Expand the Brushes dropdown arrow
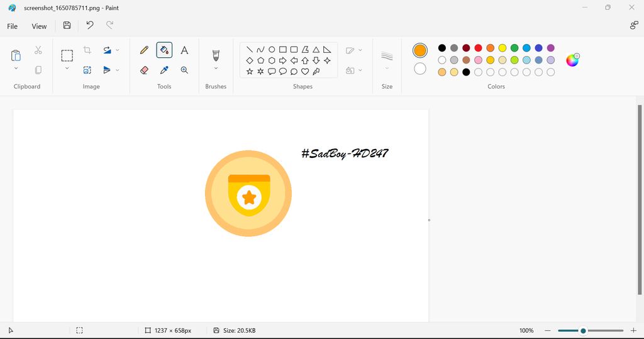The width and height of the screenshot is (644, 339). (x=216, y=68)
